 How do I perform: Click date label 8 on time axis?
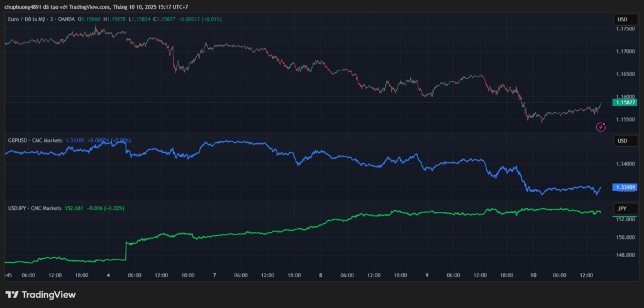(320, 275)
